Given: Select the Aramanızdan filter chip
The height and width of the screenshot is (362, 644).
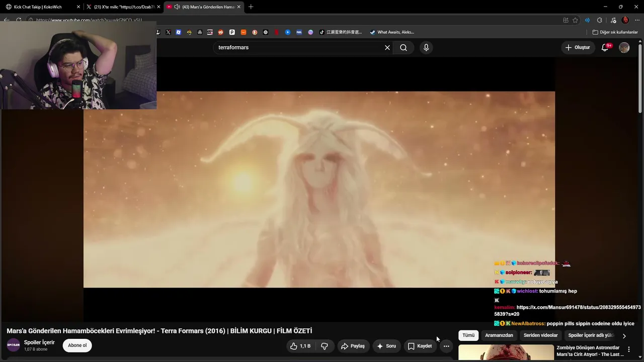Looking at the screenshot, I should pos(499,335).
